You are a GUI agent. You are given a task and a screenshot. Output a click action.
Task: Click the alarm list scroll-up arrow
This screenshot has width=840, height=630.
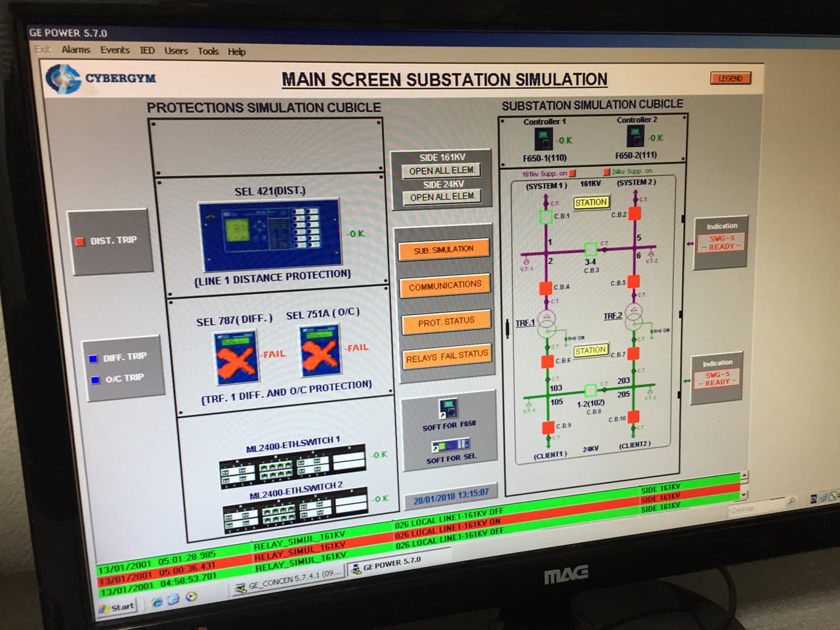click(x=744, y=476)
